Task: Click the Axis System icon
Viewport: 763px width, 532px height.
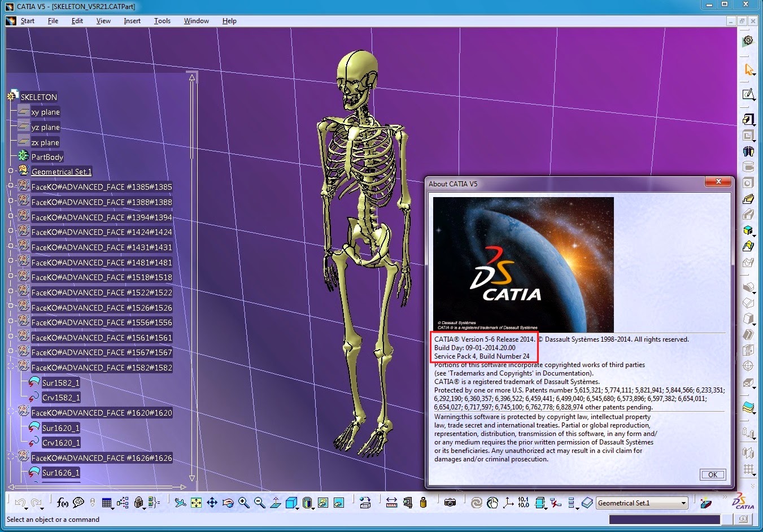Action: [508, 503]
